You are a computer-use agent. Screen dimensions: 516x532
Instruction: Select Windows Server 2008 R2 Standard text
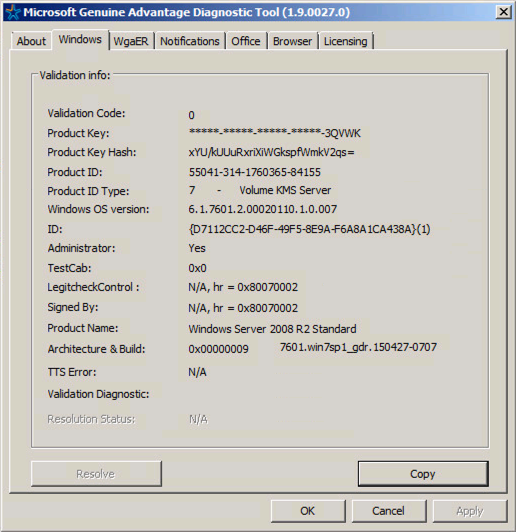click(272, 329)
